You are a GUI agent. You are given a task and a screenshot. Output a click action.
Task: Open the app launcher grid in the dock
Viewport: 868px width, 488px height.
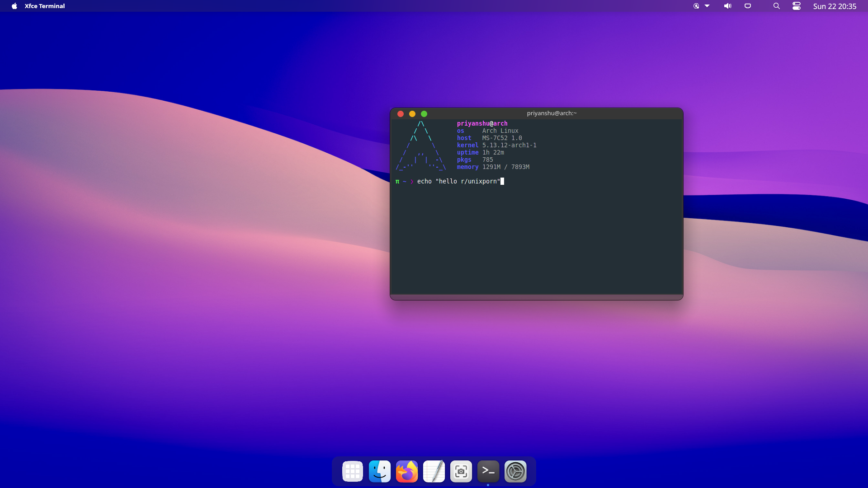[352, 471]
